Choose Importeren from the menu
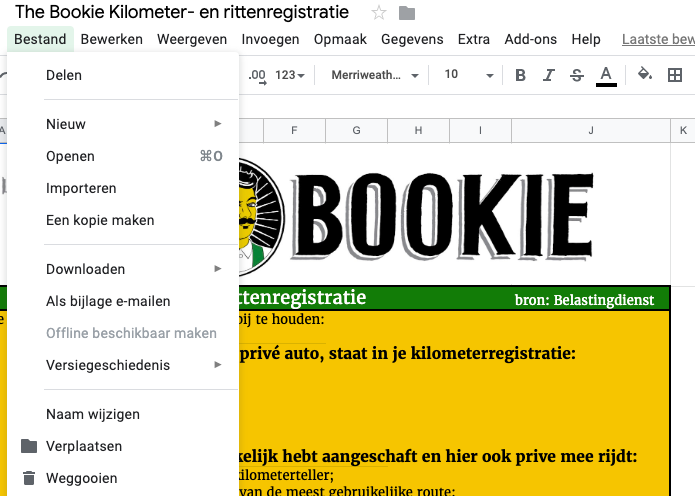This screenshot has width=695, height=496. point(123,188)
